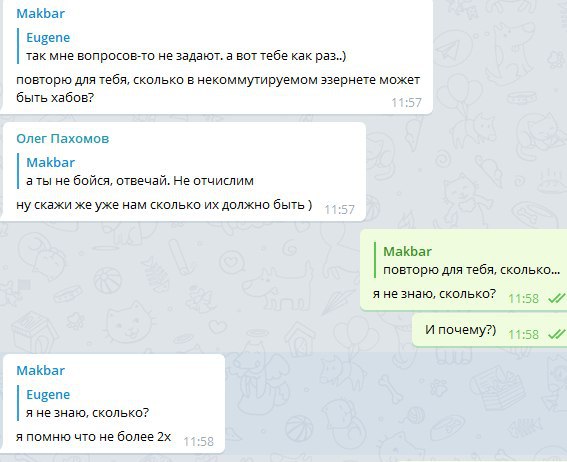Click the Олег Пахомов sender name
Viewport: 567px width, 462px height.
63,138
